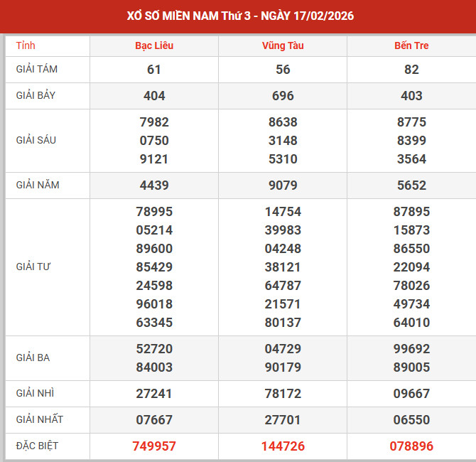Click the 'GIẢI BẢY' row label
Image resolution: width=476 pixels, height=462 pixels.
click(x=37, y=95)
